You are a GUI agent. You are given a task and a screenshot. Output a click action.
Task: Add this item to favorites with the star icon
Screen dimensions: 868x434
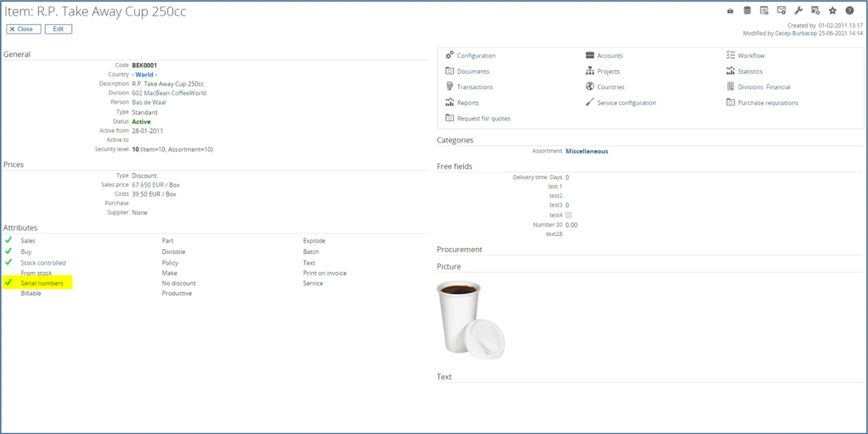[x=832, y=10]
